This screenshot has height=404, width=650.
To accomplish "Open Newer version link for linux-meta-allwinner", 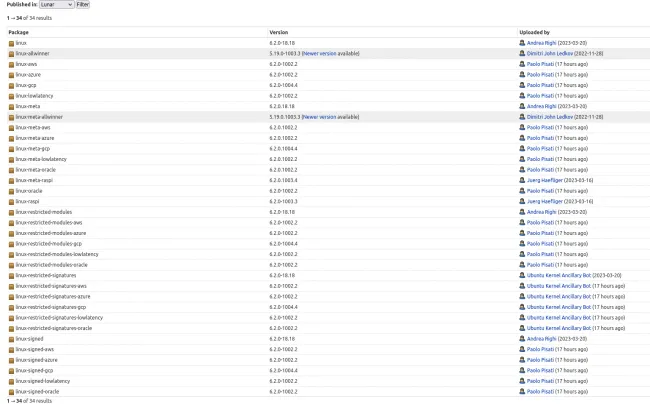I will [x=319, y=117].
